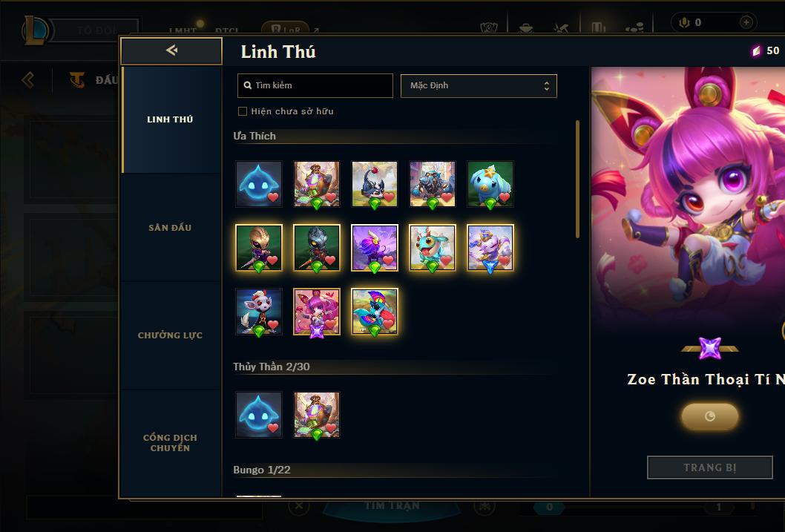785x532 pixels.
Task: Toggle favorite heart on purple bird legend
Action: point(389,260)
